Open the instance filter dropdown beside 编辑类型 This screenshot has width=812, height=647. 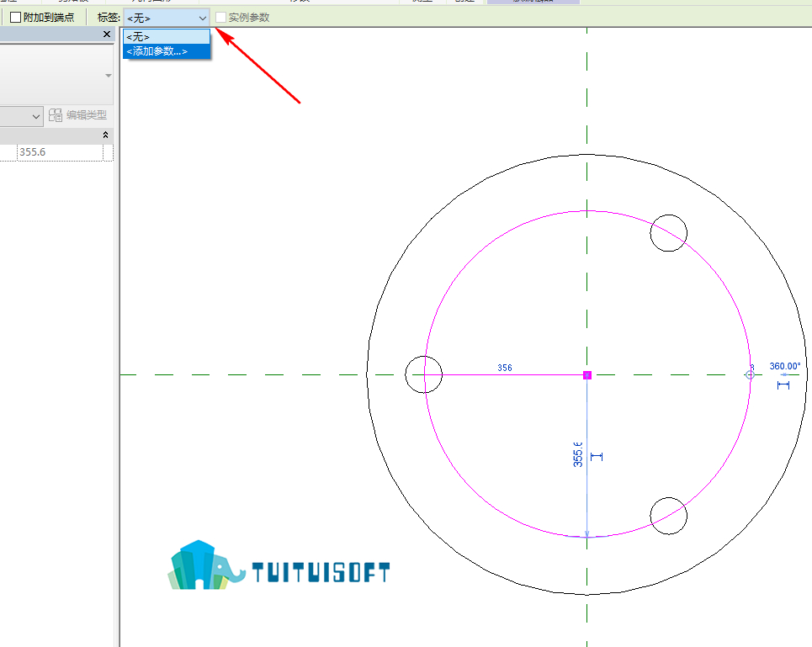pyautogui.click(x=35, y=116)
